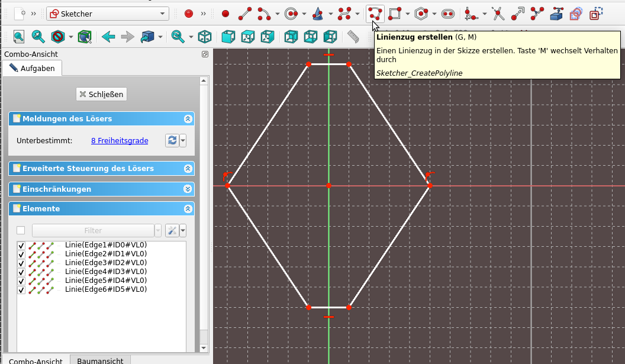This screenshot has height=364, width=625.
Task: Select the create line tool
Action: (x=244, y=14)
